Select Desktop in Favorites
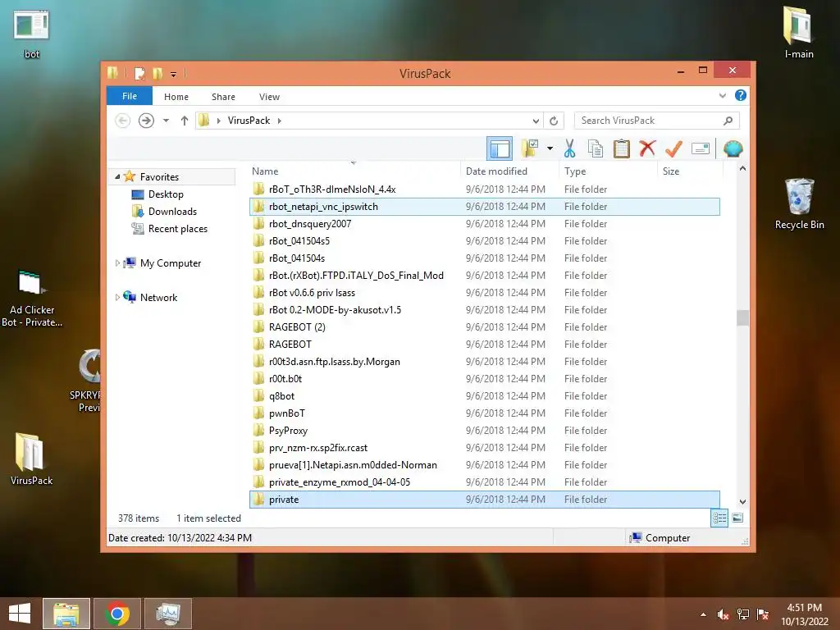840x630 pixels. pos(166,194)
